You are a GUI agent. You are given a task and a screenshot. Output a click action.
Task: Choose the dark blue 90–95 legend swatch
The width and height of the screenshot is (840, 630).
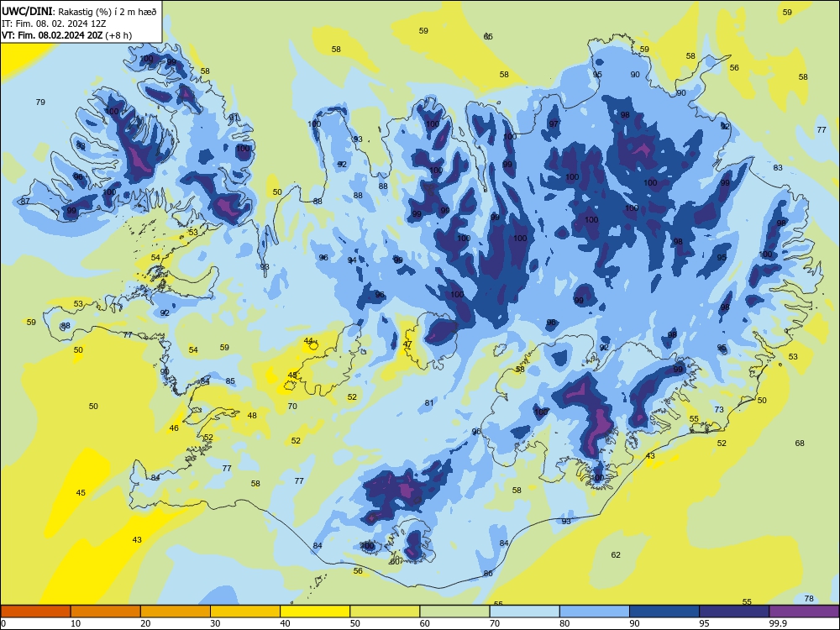point(664,612)
